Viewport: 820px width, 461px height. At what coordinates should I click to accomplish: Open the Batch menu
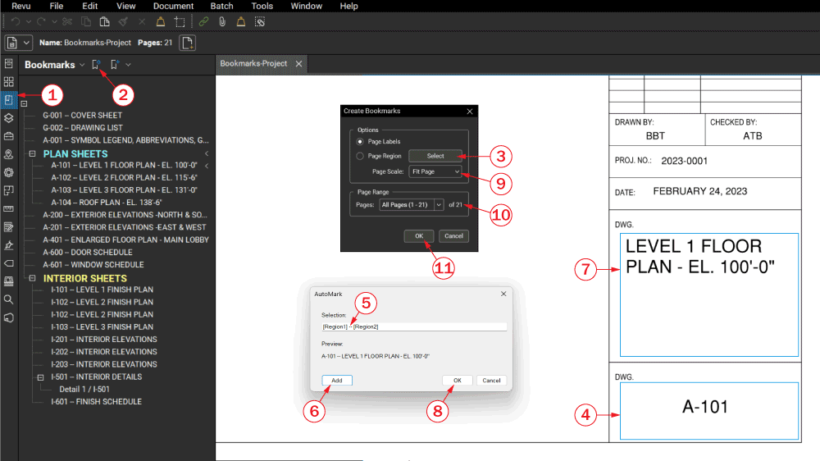point(222,6)
